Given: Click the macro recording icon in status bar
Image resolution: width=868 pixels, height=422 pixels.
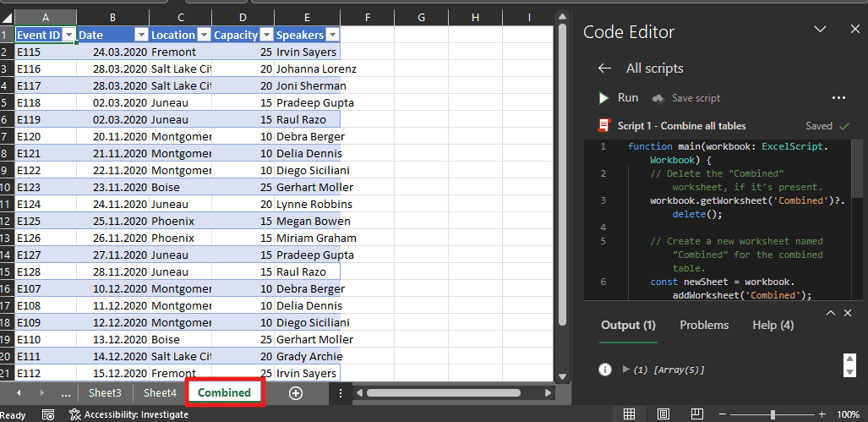Looking at the screenshot, I should (x=48, y=414).
